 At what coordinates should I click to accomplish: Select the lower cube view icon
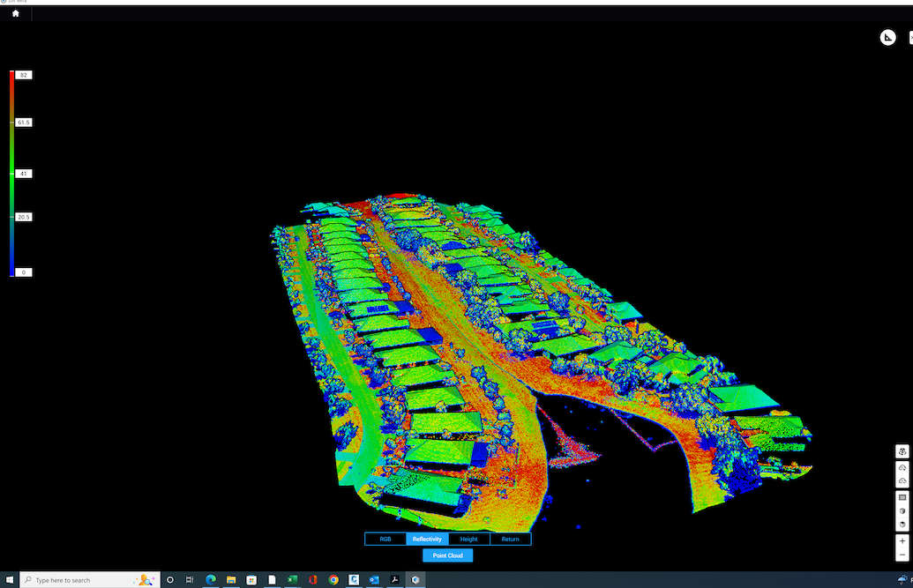pos(902,525)
